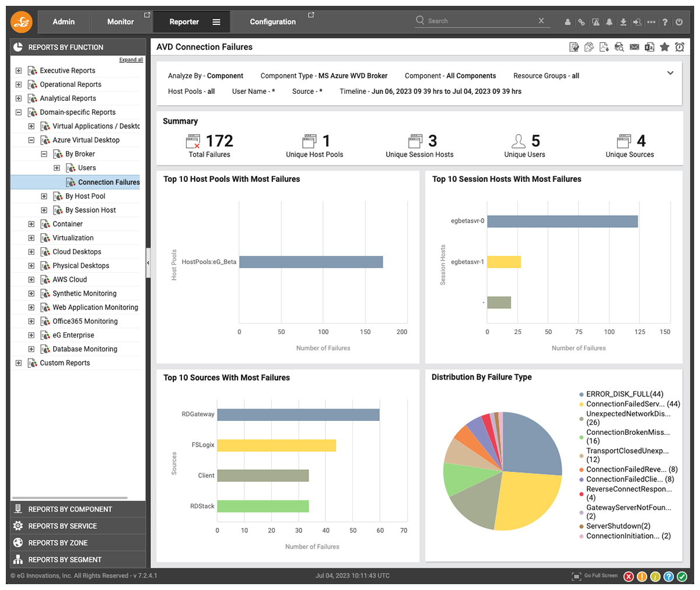Save the report as PDF download
The image size is (700, 590).
coord(604,47)
